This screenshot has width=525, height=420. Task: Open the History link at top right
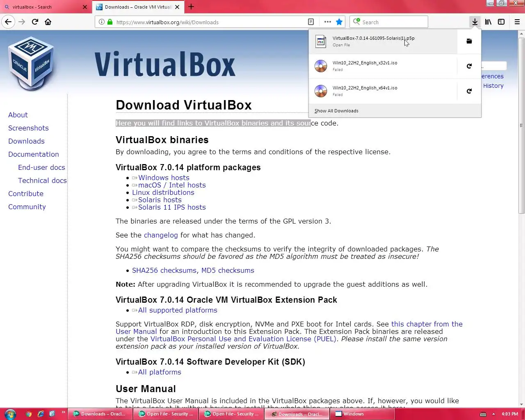493,86
